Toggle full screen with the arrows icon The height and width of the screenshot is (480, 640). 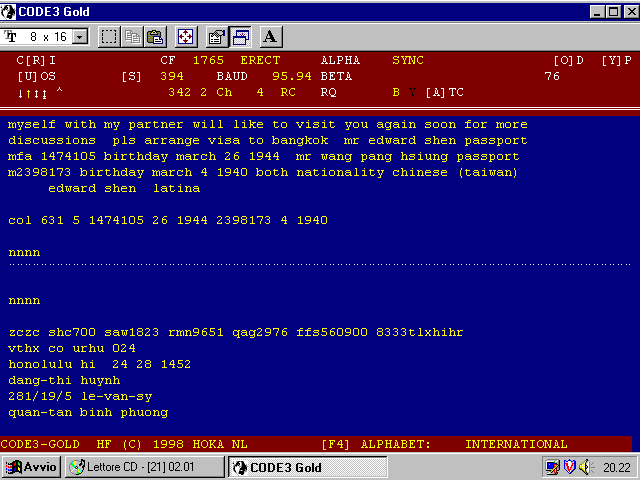coord(186,37)
